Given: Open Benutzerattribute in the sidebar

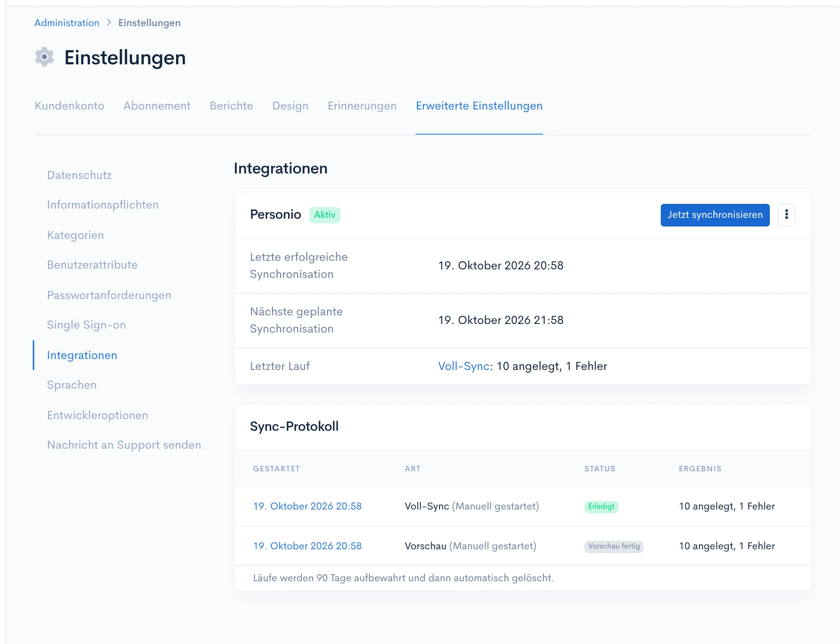Looking at the screenshot, I should [x=92, y=265].
